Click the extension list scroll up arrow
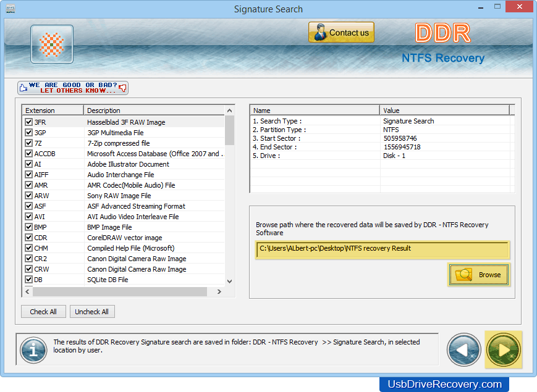 229,111
